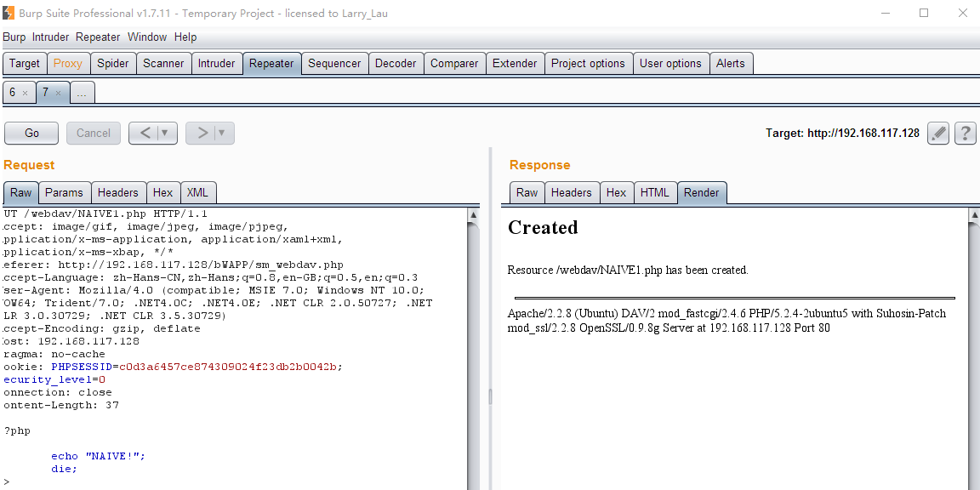The width and height of the screenshot is (980, 490).
Task: Close Repeater tab 7 with its x
Action: [58, 93]
